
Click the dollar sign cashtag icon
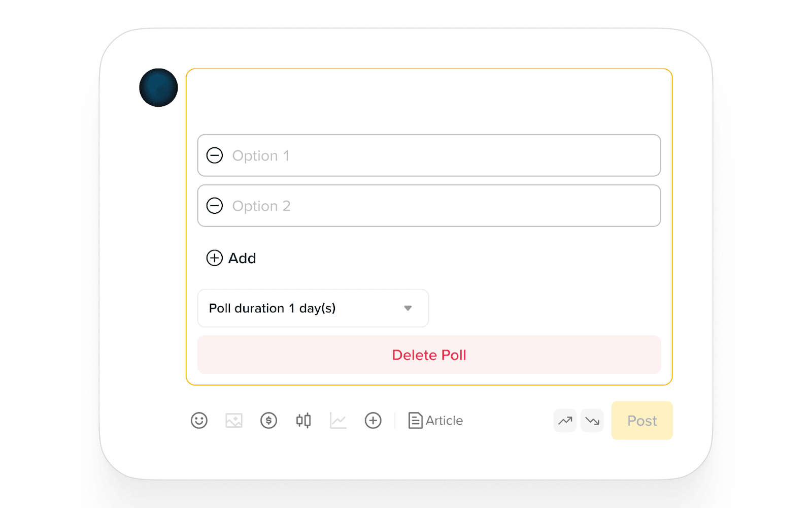pyautogui.click(x=268, y=421)
